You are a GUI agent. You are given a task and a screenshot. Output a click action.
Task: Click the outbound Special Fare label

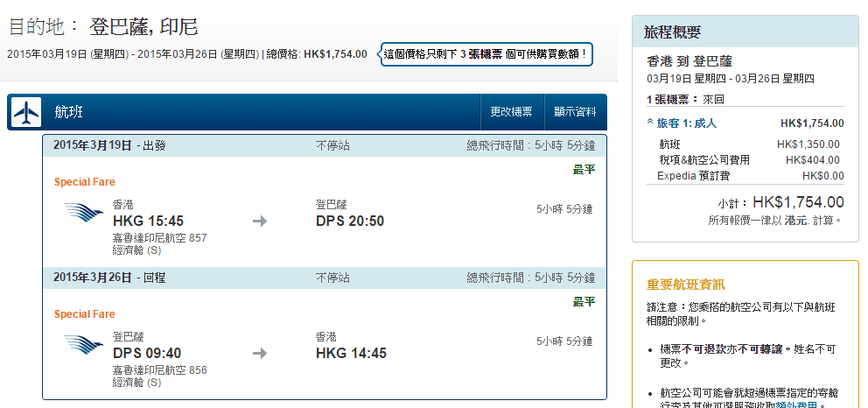85,182
